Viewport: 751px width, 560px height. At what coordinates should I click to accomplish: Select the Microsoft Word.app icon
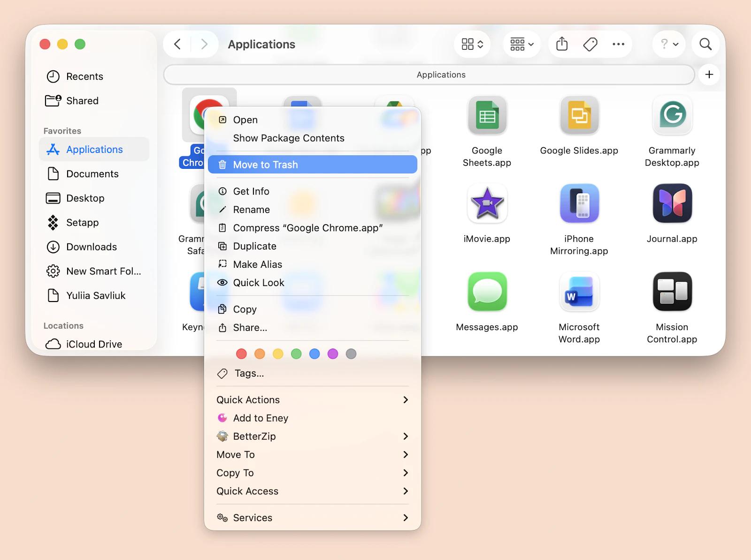coord(579,292)
